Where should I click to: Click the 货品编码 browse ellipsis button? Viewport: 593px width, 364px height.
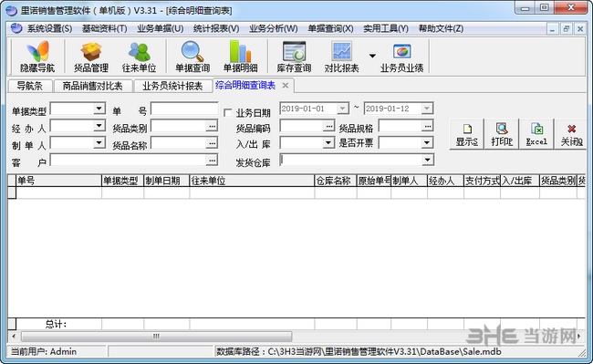coord(328,126)
